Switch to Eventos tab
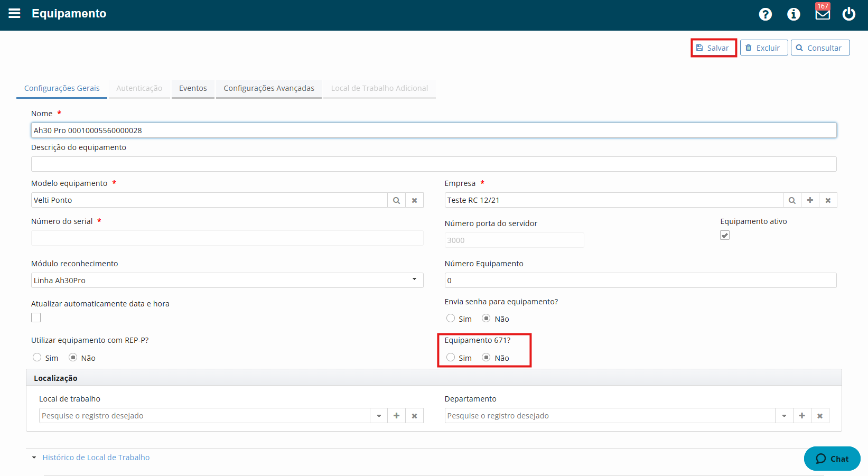868x476 pixels. click(193, 88)
